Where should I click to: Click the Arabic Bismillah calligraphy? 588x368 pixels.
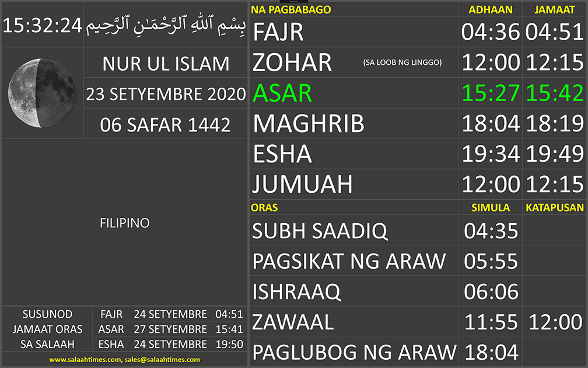[166, 26]
